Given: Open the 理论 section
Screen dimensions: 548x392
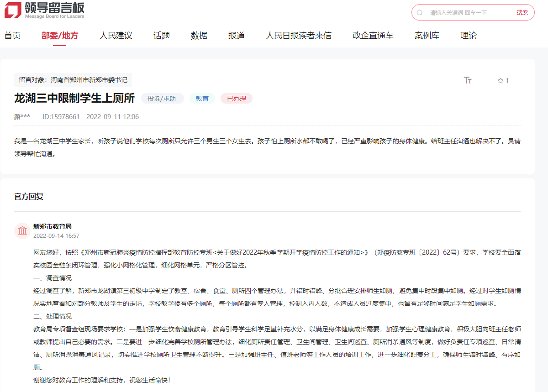Looking at the screenshot, I should [469, 35].
